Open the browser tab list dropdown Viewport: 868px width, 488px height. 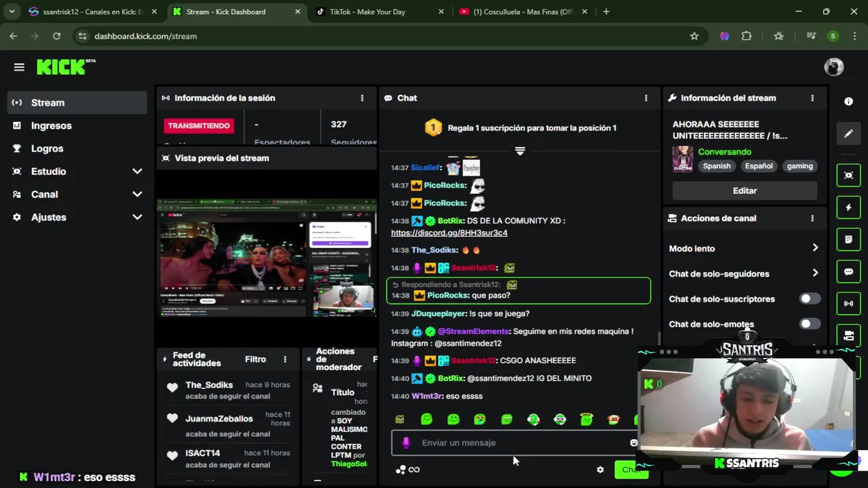point(12,12)
